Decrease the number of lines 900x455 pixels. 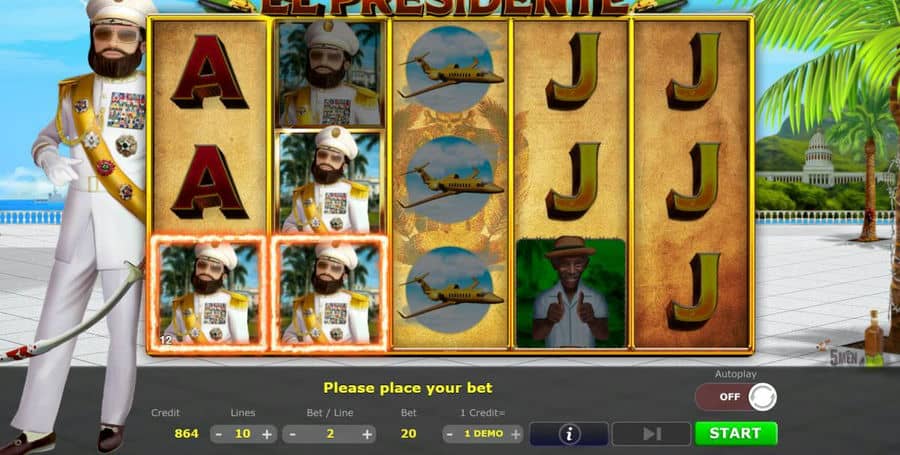point(219,434)
